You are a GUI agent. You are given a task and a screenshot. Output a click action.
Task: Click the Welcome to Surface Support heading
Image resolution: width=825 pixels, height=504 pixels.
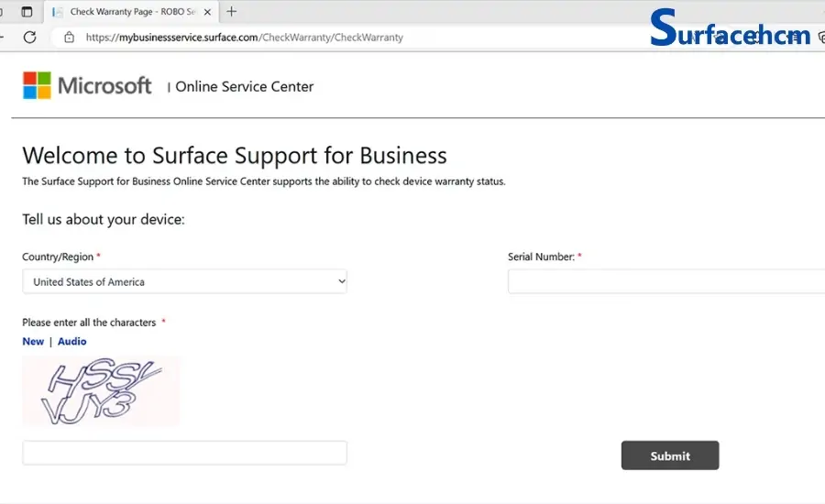235,156
